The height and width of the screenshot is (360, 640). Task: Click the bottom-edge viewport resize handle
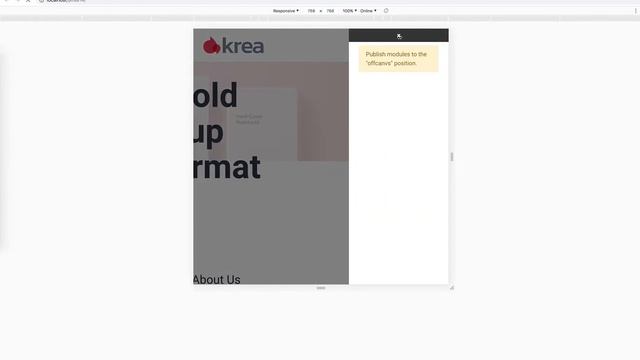(321, 288)
